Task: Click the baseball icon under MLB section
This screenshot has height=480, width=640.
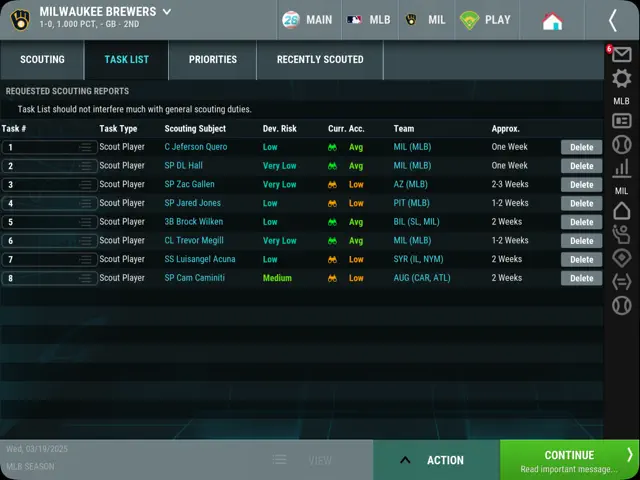Action: pos(621,144)
